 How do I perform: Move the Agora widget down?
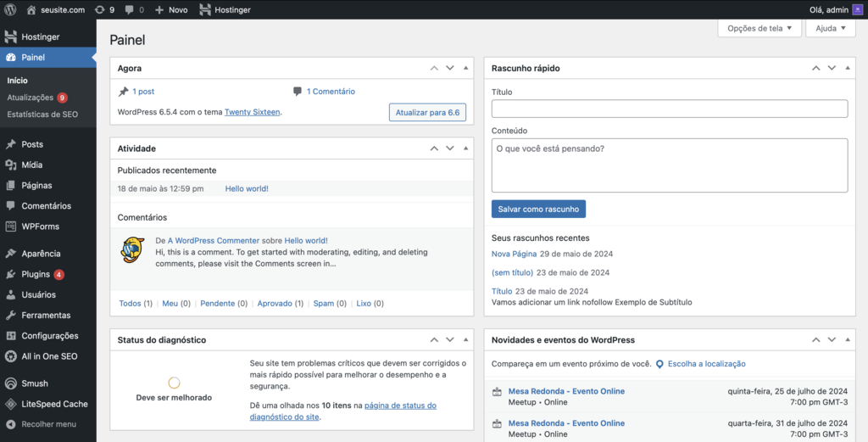point(449,68)
